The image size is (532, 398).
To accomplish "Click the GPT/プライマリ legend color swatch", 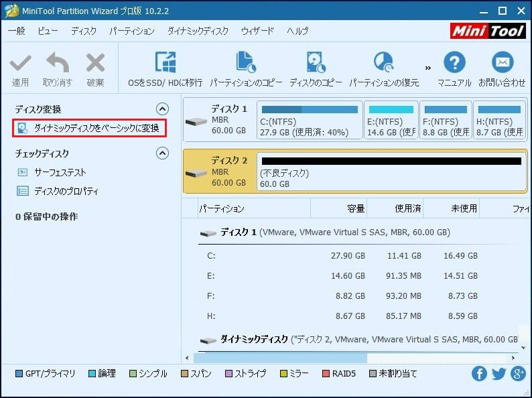I will coord(19,374).
